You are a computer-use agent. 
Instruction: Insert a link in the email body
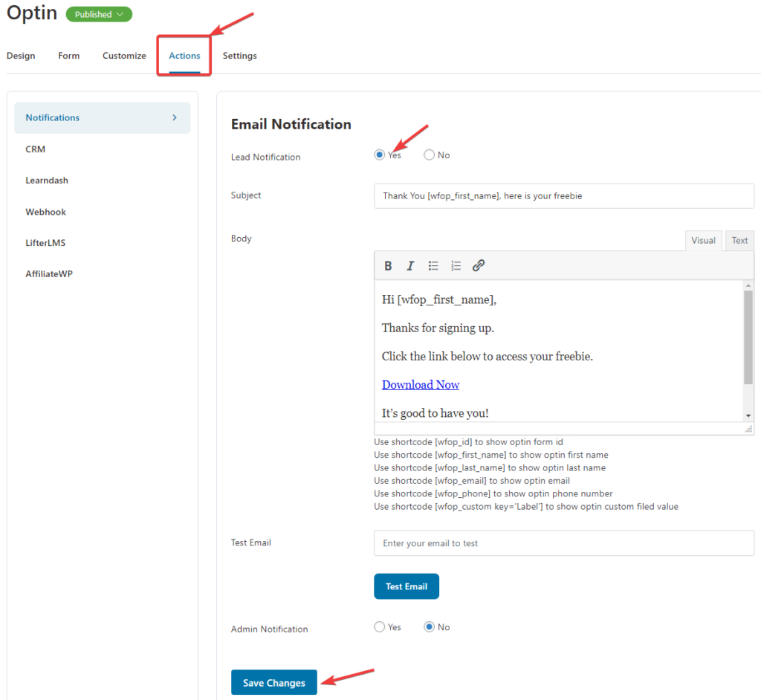coord(479,265)
